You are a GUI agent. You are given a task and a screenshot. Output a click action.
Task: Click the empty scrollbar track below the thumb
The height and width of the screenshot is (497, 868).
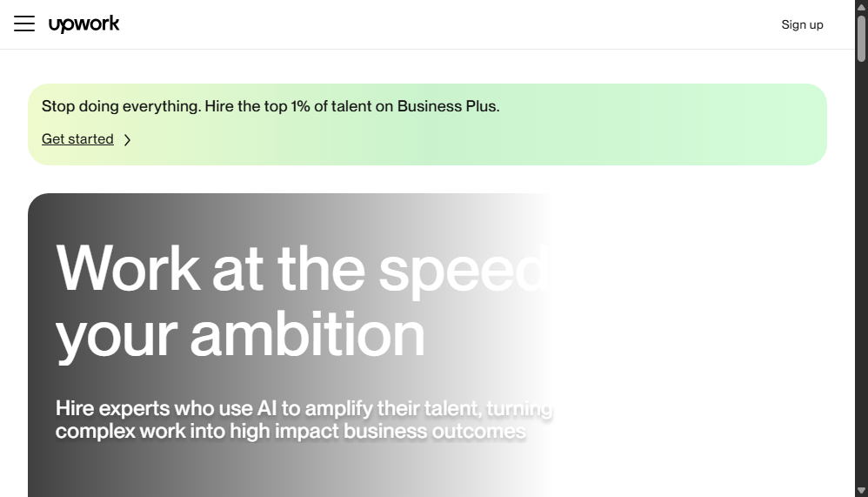[x=861, y=272]
